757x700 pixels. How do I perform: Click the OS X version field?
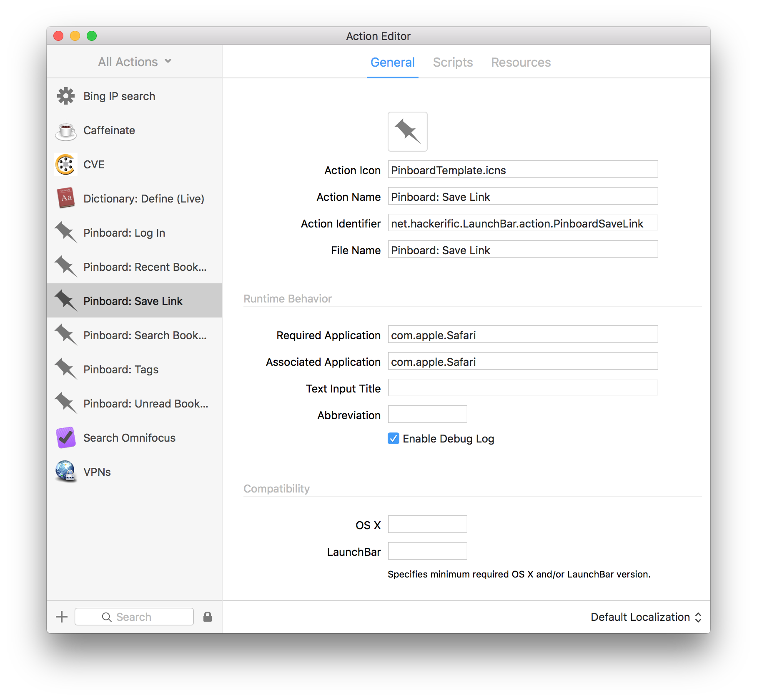point(427,525)
